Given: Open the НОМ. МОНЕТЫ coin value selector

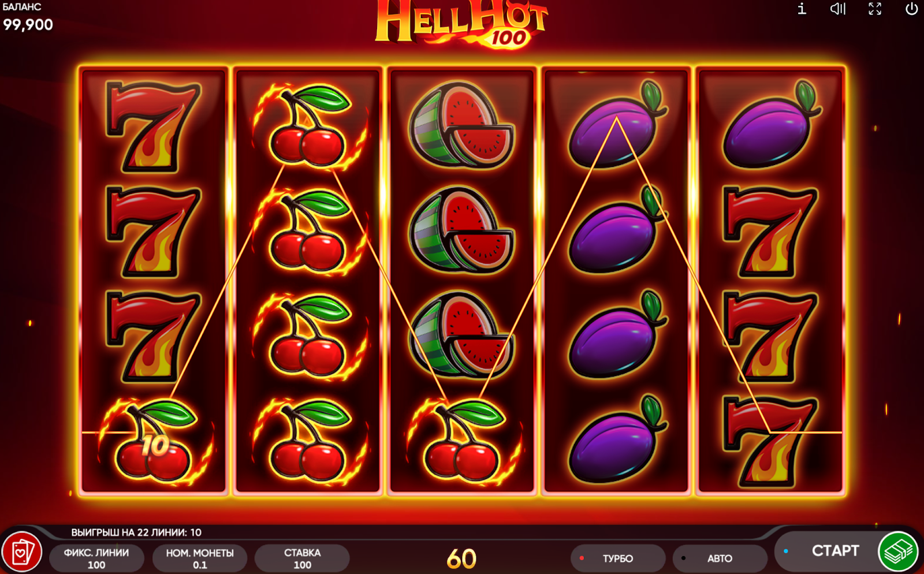Looking at the screenshot, I should 200,558.
